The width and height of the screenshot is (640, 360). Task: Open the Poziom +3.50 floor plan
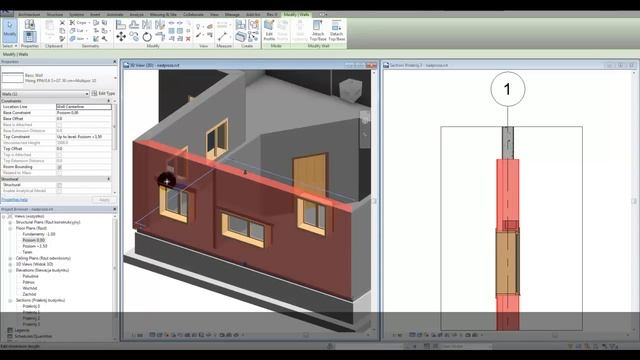click(35, 246)
